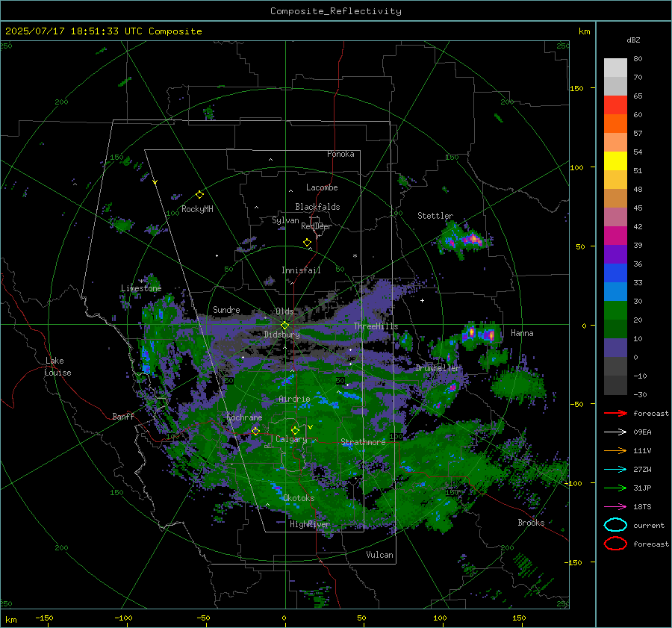This screenshot has height=628, width=672.
Task: Click the HighRiver label
Action: pos(309,524)
